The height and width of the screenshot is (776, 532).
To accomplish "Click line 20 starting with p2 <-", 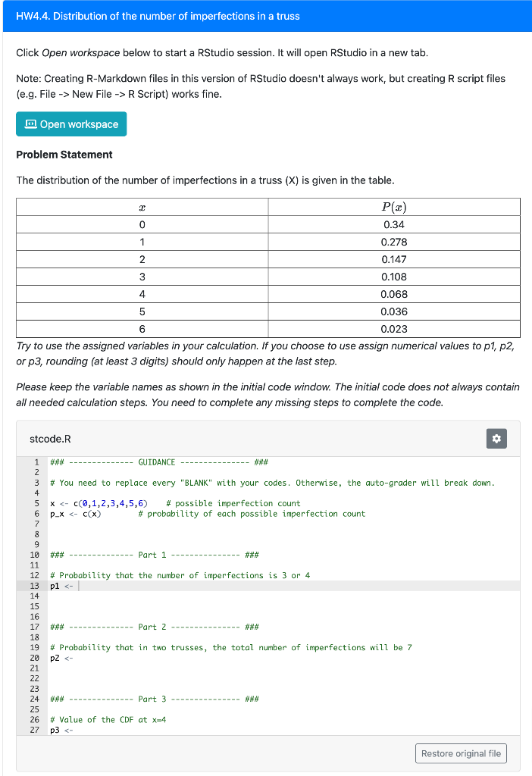I will pos(61,658).
